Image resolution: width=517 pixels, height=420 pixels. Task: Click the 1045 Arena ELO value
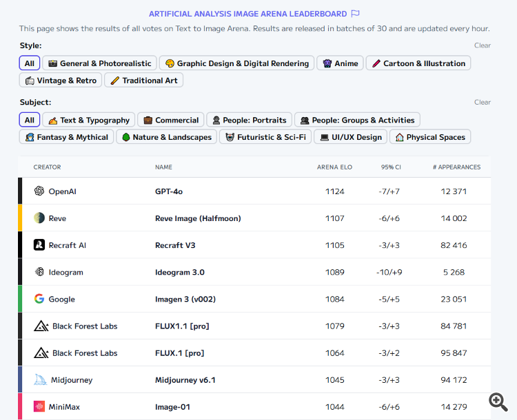click(334, 380)
